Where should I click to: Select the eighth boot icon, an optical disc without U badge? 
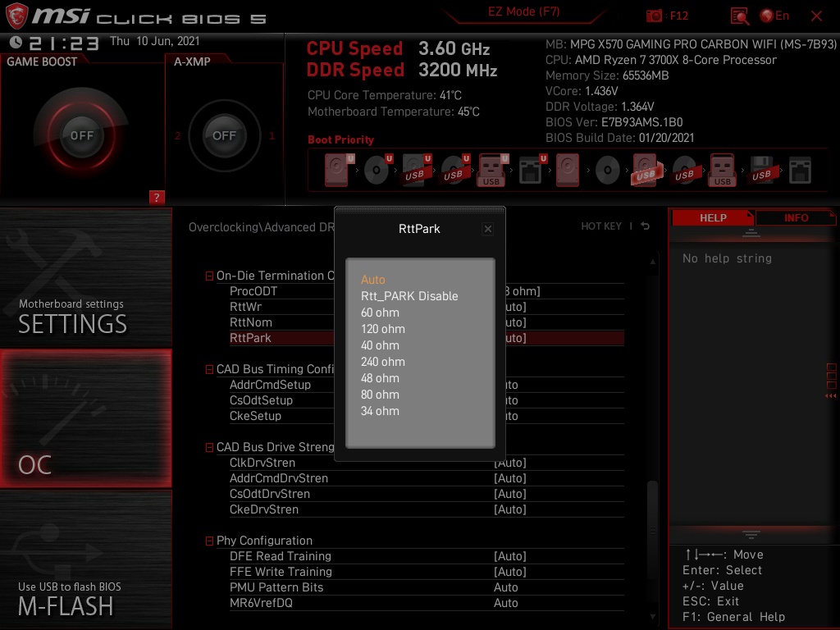click(x=608, y=171)
